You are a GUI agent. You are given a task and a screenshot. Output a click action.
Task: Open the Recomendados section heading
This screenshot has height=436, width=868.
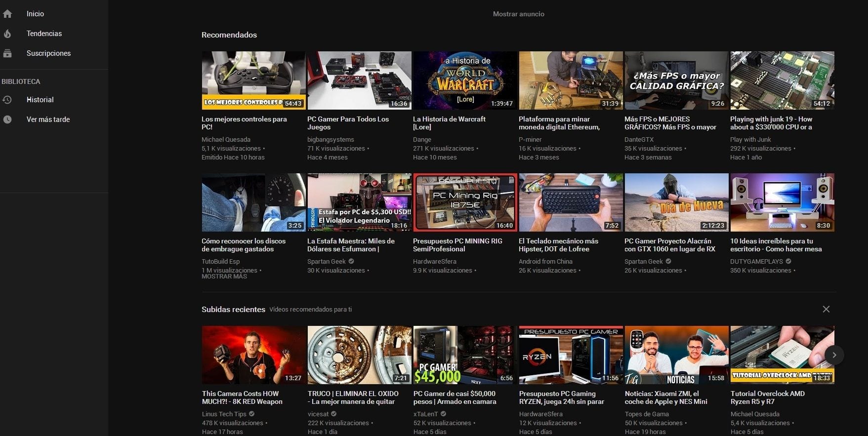(229, 35)
